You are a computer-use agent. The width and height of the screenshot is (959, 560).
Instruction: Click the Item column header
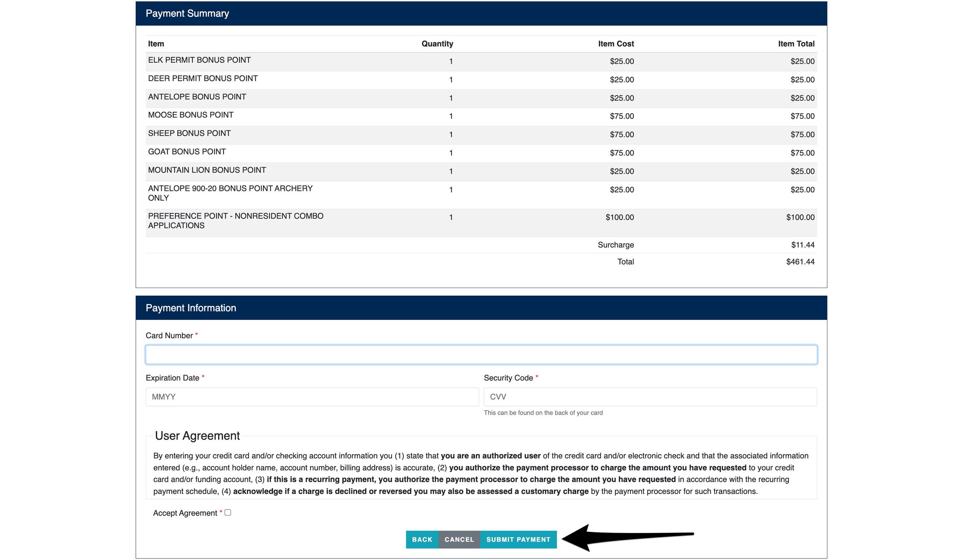tap(156, 43)
